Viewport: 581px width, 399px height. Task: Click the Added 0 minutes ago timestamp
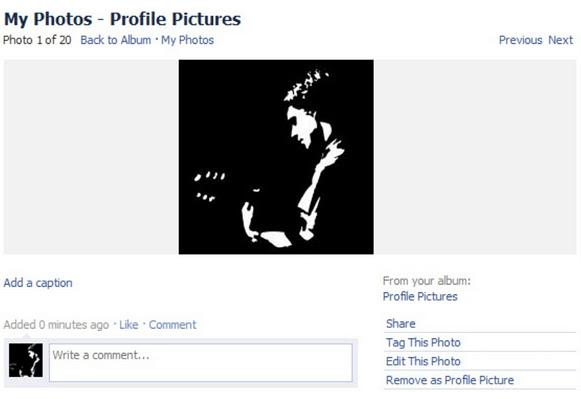pos(56,325)
